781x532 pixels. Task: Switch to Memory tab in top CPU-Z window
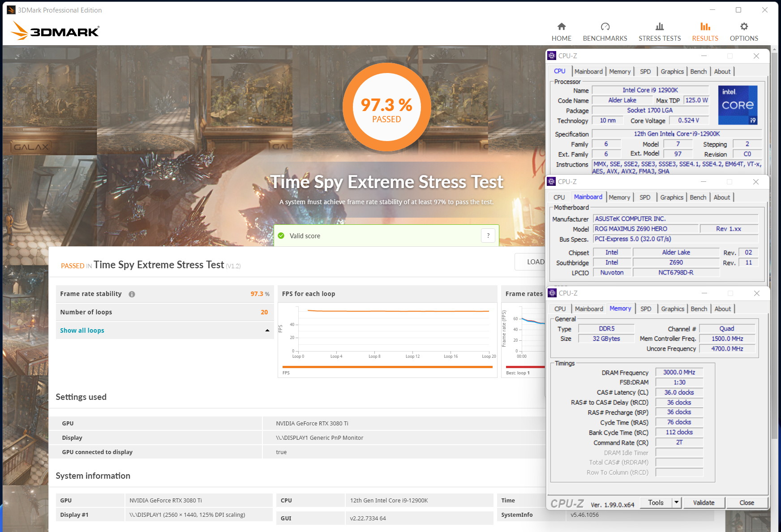pyautogui.click(x=620, y=72)
